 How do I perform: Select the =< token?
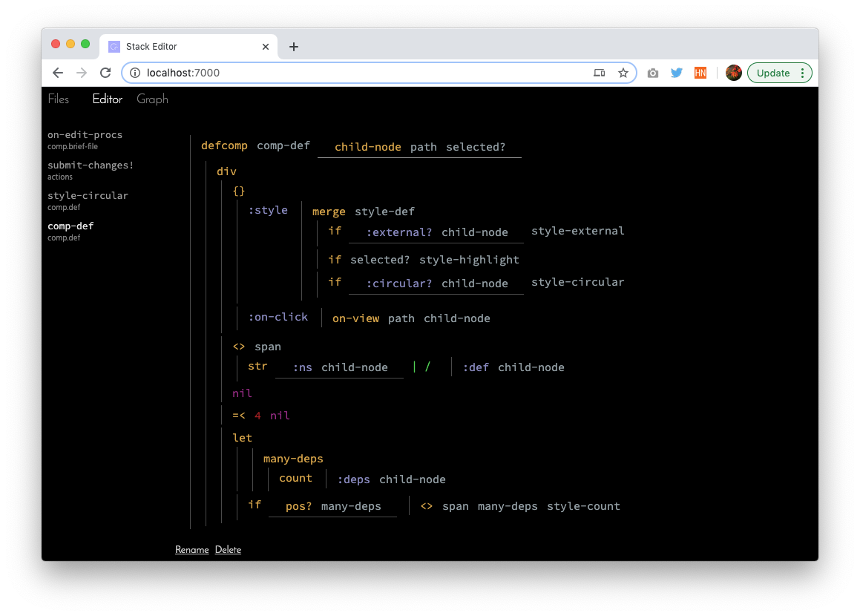point(239,416)
